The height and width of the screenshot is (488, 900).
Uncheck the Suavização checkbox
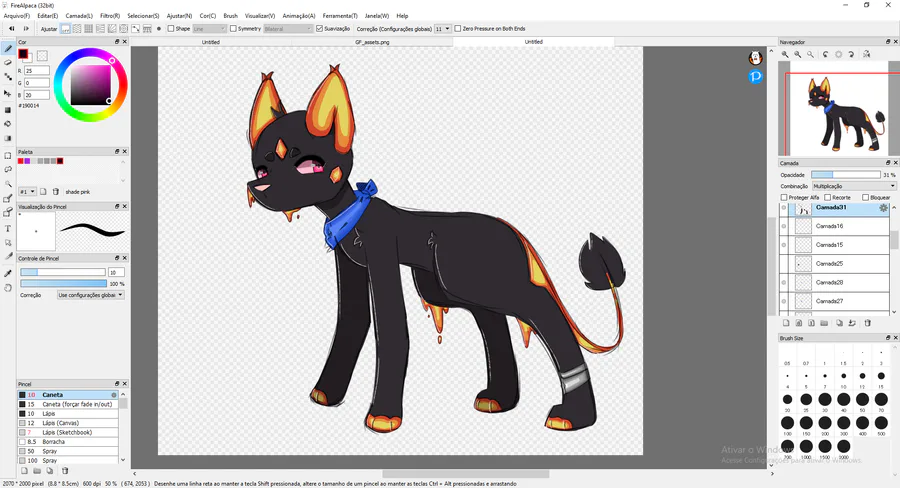319,29
